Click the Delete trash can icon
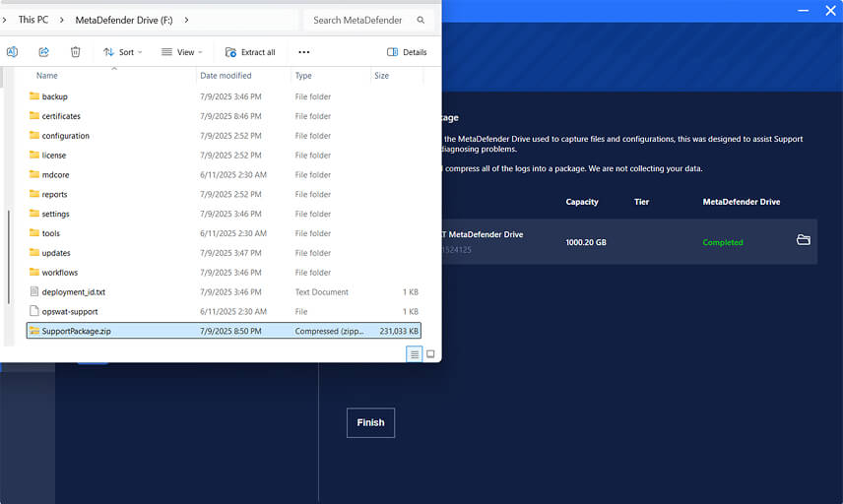The image size is (843, 504). pos(76,52)
